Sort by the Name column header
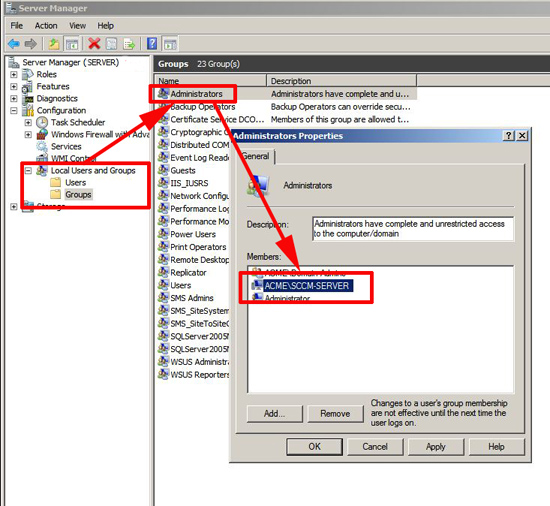Viewport: 550px width, 506px height. [x=210, y=81]
